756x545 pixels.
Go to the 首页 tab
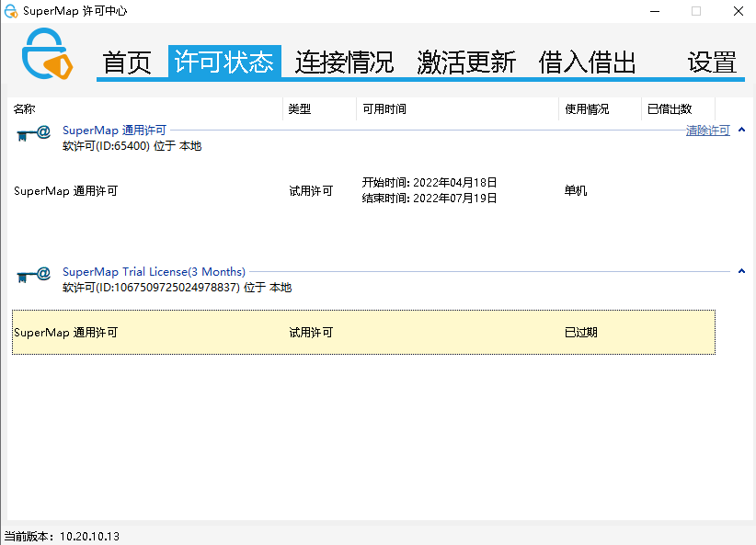click(x=127, y=62)
